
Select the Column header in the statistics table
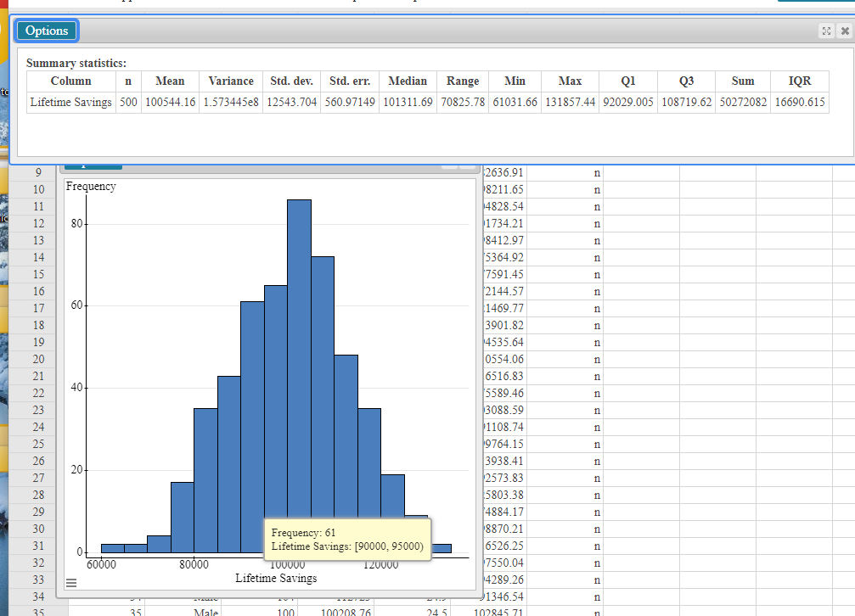pyautogui.click(x=70, y=81)
